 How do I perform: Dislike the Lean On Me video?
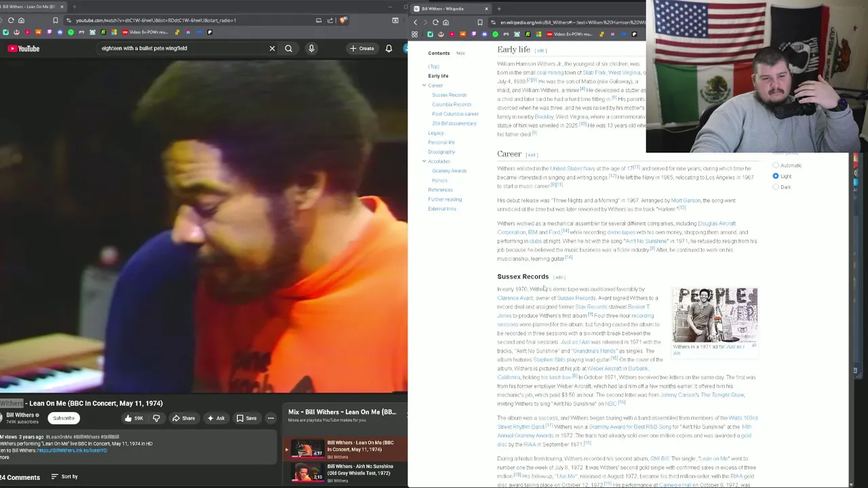(x=156, y=418)
